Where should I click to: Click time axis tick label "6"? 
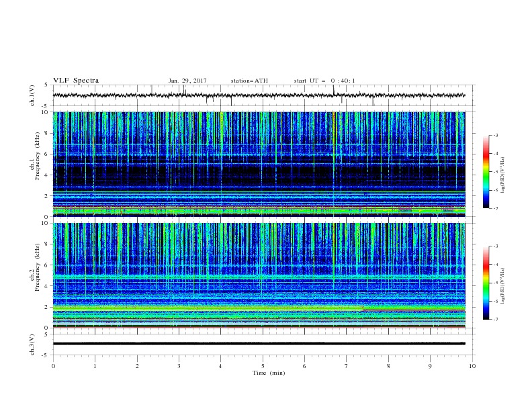pyautogui.click(x=304, y=366)
